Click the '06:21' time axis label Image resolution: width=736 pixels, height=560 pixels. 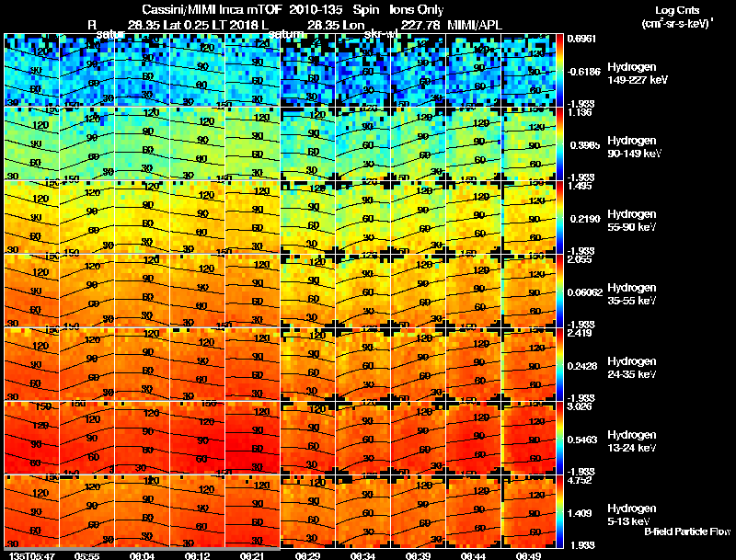[252, 555]
